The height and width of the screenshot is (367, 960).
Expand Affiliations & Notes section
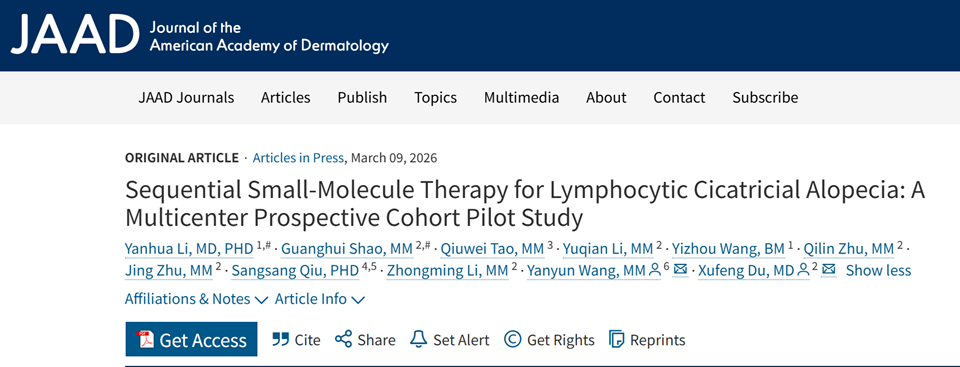point(197,299)
